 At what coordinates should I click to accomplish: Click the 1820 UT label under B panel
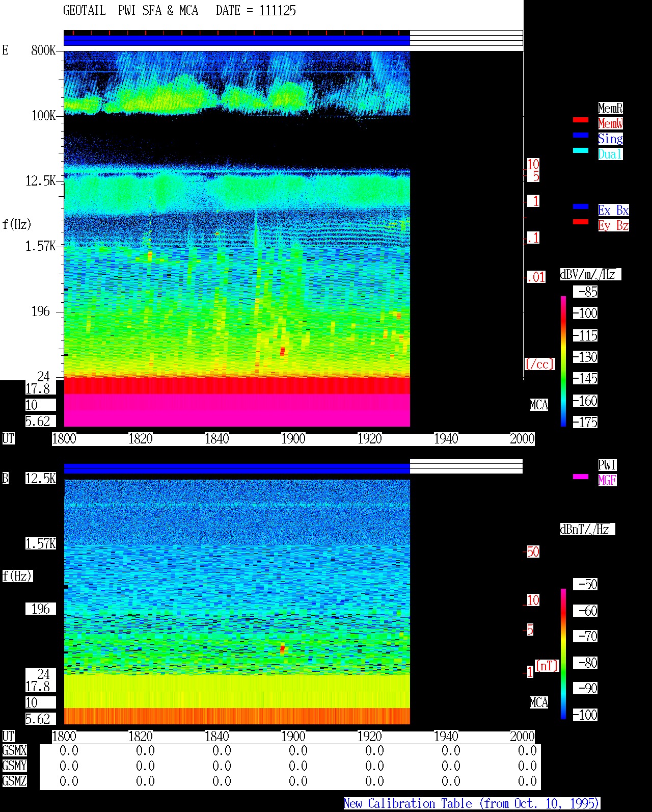(141, 737)
